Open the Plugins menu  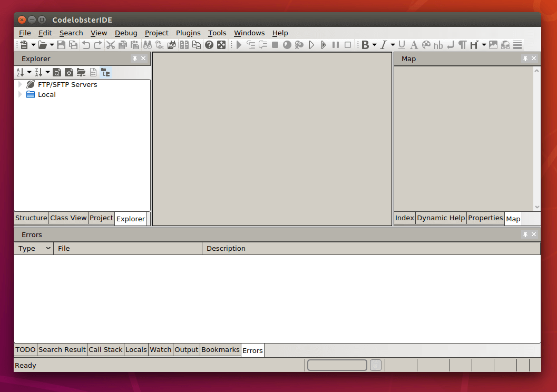(x=188, y=33)
